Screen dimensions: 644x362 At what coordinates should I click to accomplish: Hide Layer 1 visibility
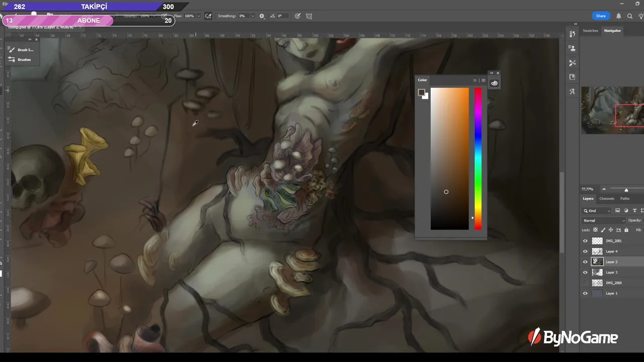point(585,293)
